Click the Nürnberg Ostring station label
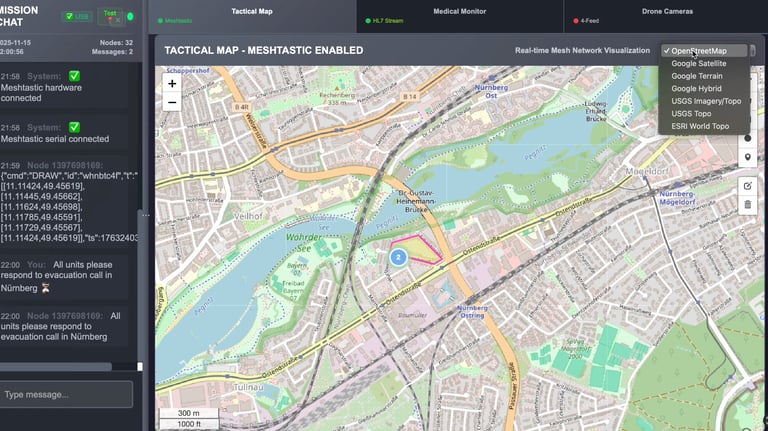The image size is (768, 431). [x=472, y=311]
